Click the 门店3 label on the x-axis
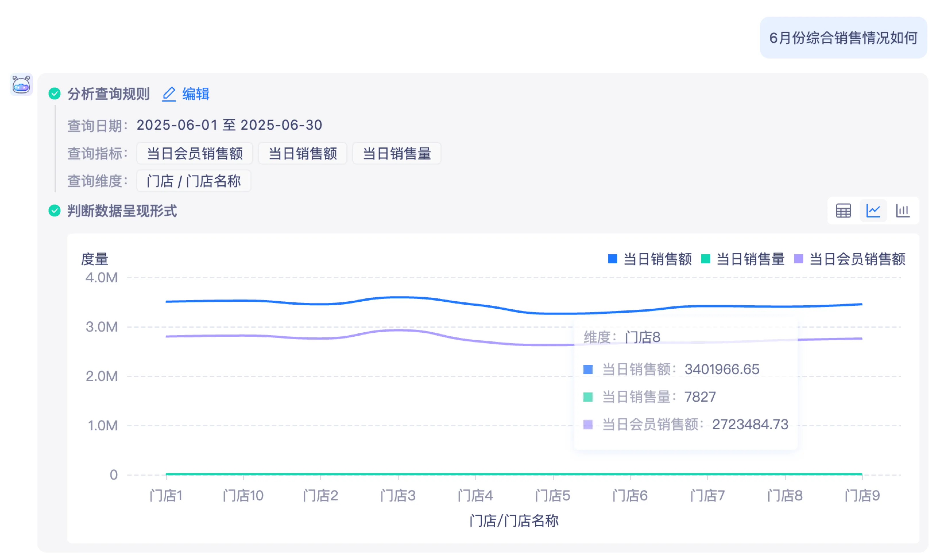936x560 pixels. tap(398, 495)
